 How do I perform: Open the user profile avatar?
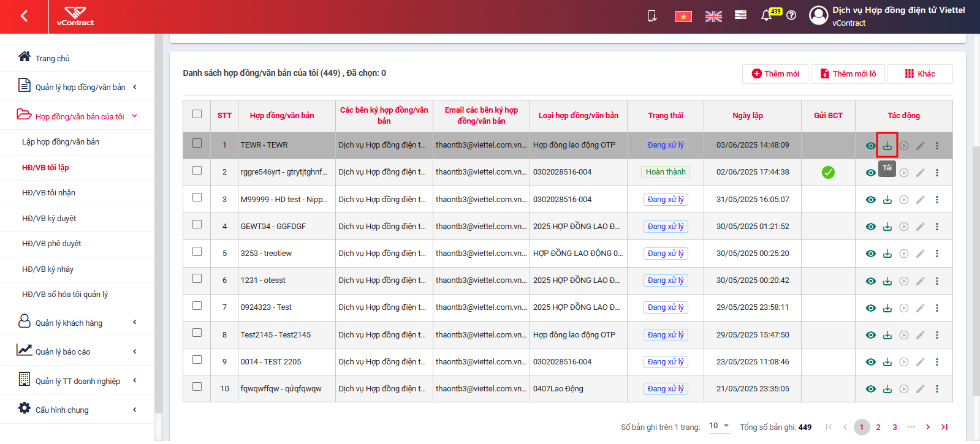(818, 15)
